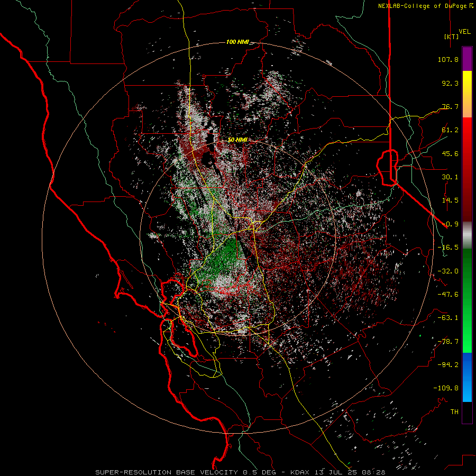Select the 14.5 velocity scale value
Screen dimensions: 476x476
[x=450, y=200]
